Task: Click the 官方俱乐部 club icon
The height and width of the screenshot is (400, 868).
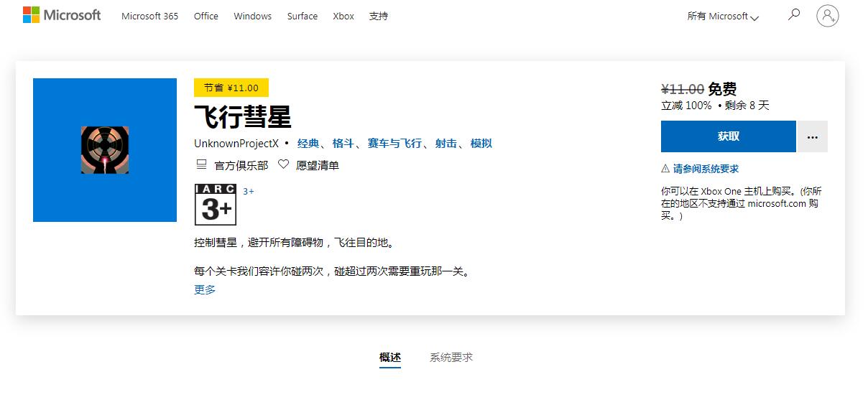Action: coord(202,164)
